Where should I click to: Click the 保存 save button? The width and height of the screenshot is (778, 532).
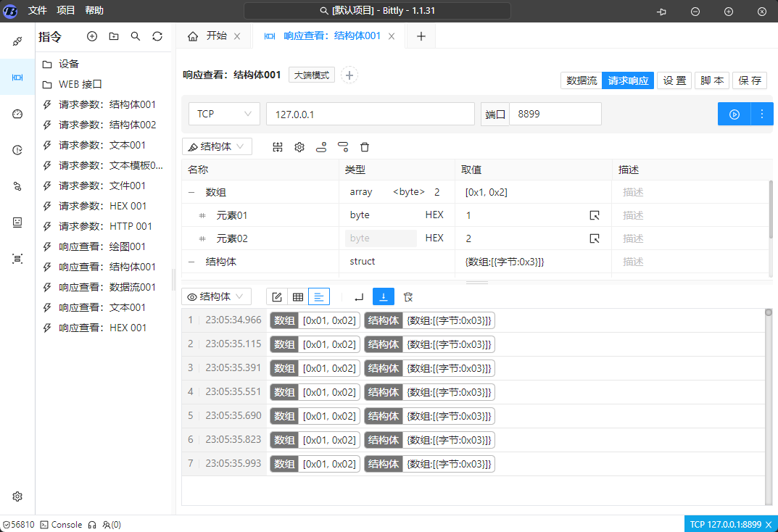tap(750, 80)
